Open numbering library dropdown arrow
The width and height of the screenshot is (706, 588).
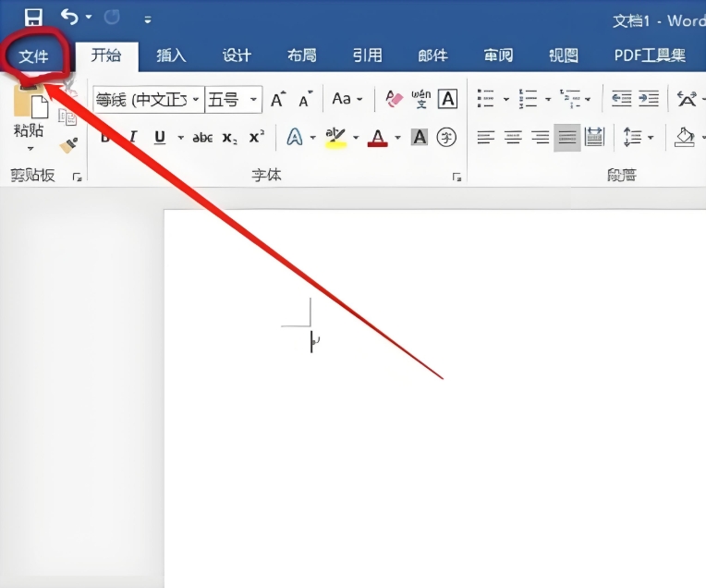point(548,99)
